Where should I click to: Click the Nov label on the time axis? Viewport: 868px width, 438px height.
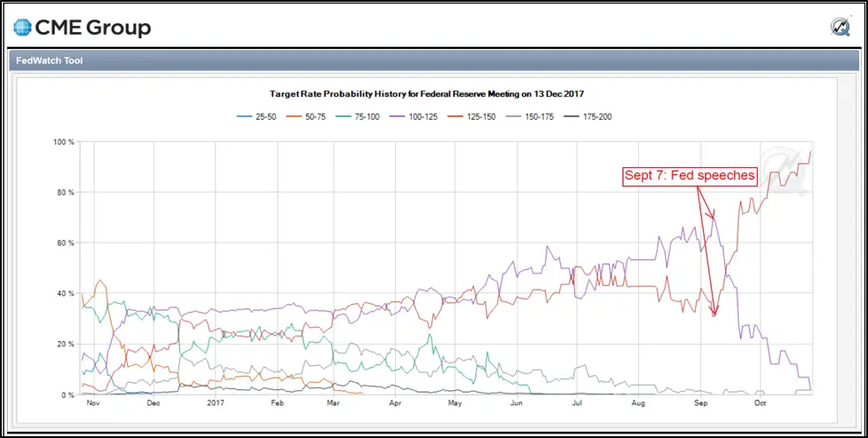coord(93,403)
